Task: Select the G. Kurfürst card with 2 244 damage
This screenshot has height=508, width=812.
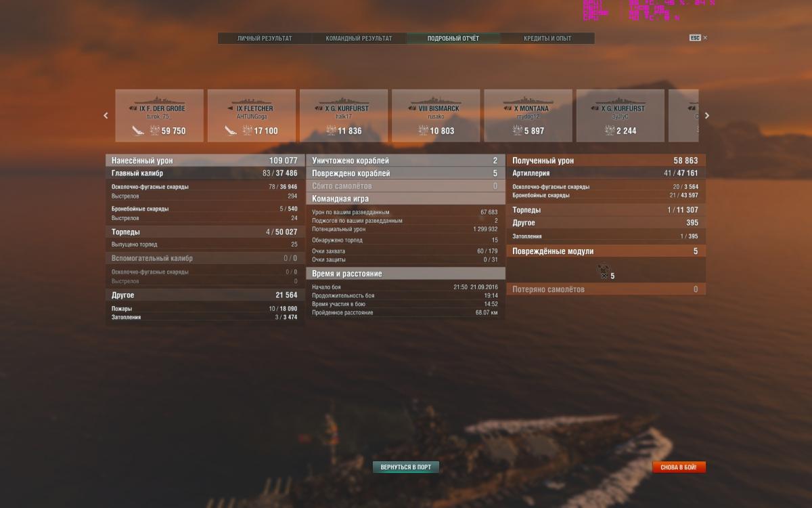Action: click(x=620, y=115)
